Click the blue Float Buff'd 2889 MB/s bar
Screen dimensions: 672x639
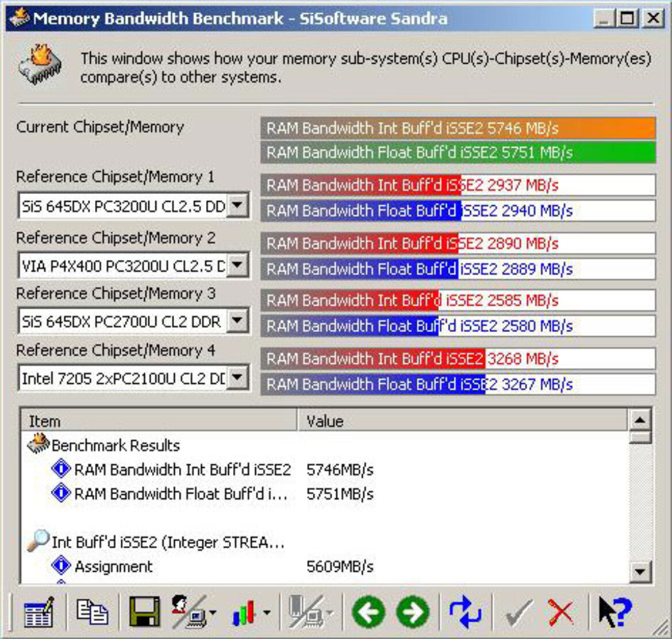(458, 268)
